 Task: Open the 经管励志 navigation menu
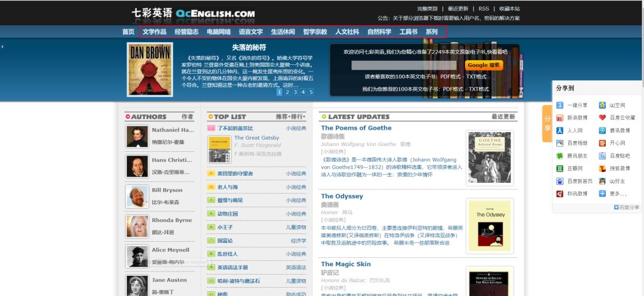pyautogui.click(x=187, y=32)
